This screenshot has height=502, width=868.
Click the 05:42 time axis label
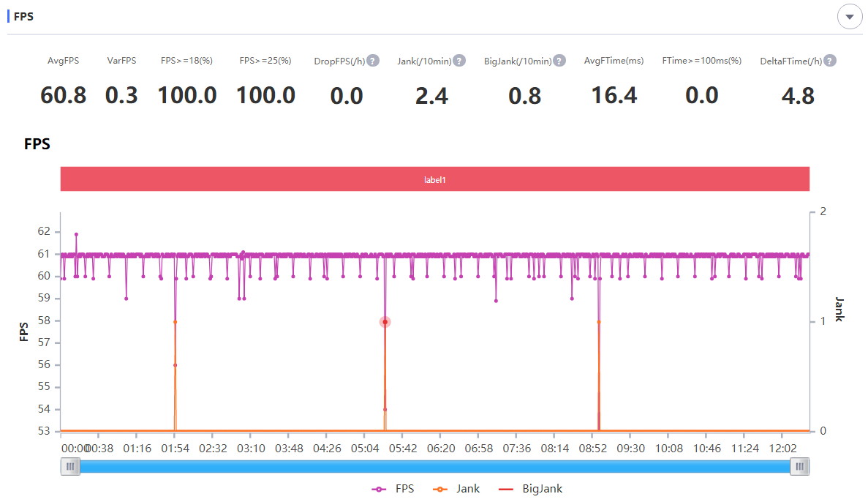(403, 449)
